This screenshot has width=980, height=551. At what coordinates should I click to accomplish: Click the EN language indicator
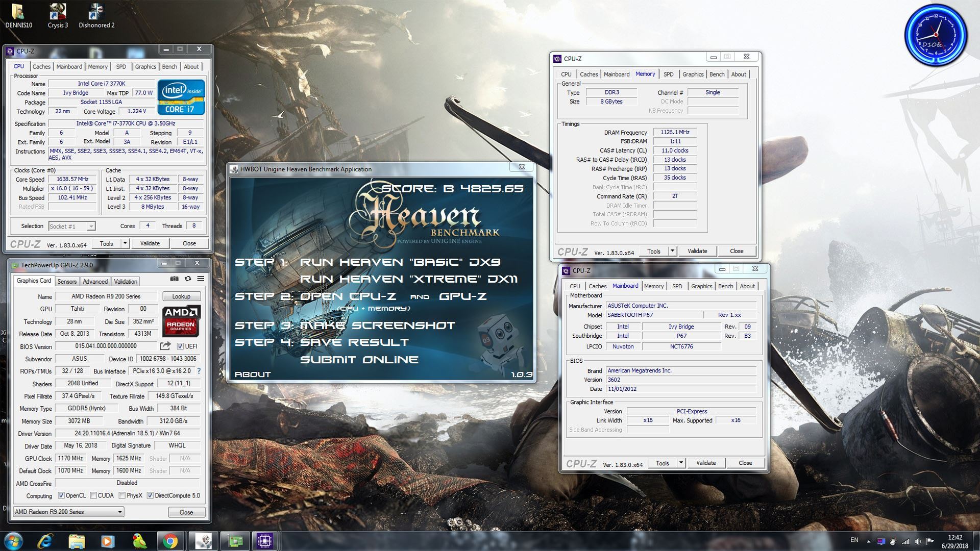854,540
